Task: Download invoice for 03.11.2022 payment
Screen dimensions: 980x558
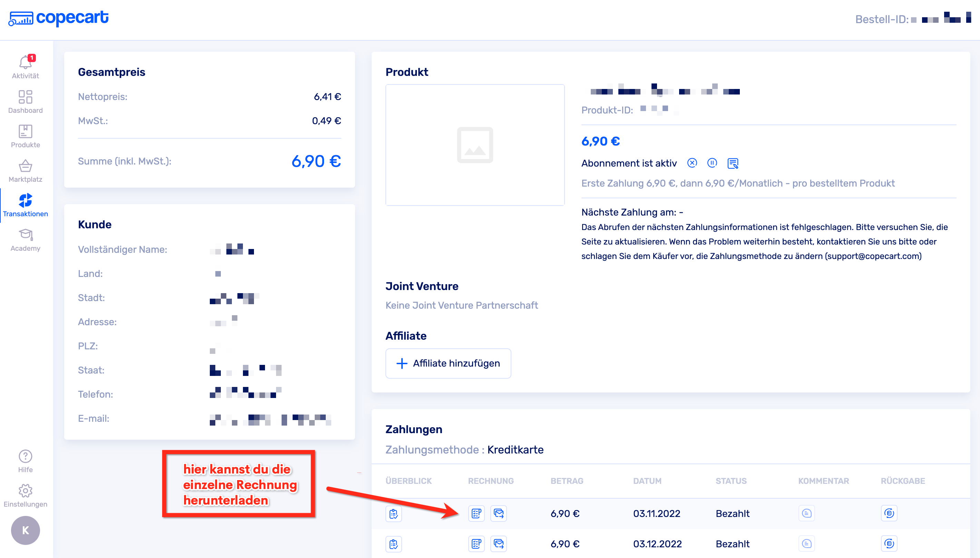Action: point(476,514)
